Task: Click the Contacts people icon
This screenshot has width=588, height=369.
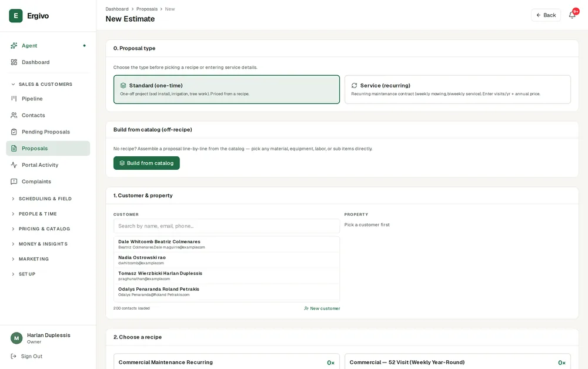Action: coord(14,115)
